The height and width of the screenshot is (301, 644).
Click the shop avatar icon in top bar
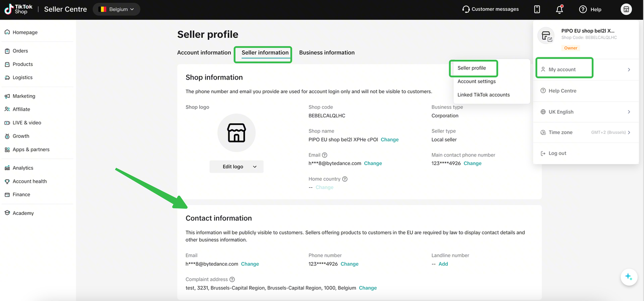[x=626, y=9]
